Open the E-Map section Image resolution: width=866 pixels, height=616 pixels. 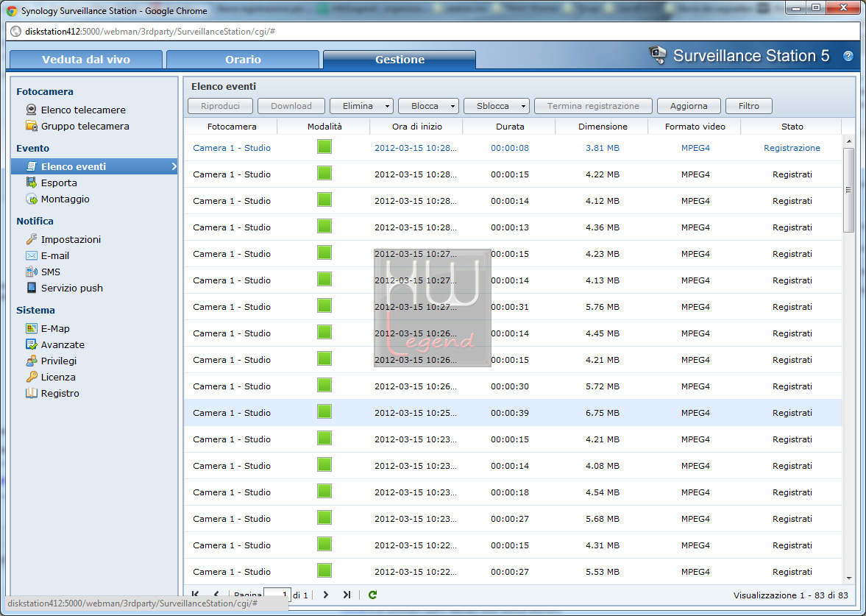tap(48, 328)
